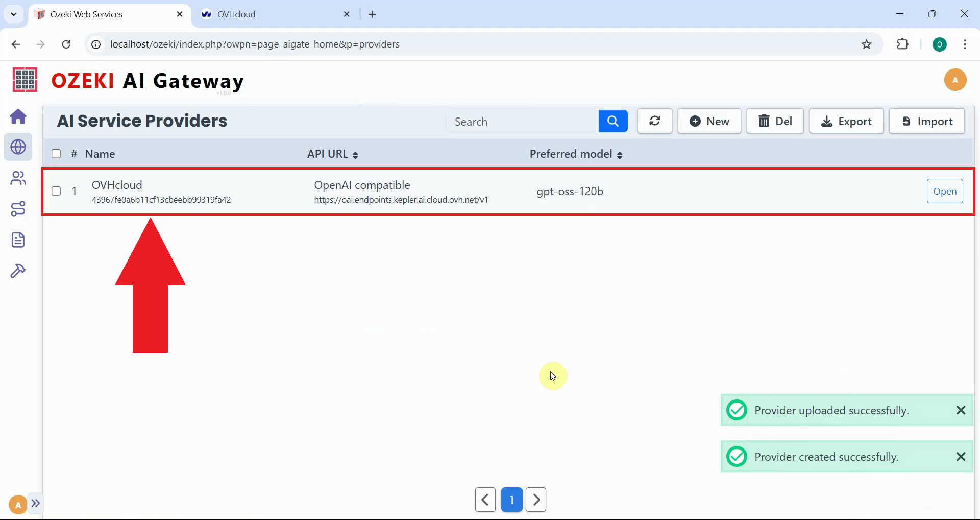Sort by API URL column
Viewport: 980px width, 520px height.
click(332, 154)
